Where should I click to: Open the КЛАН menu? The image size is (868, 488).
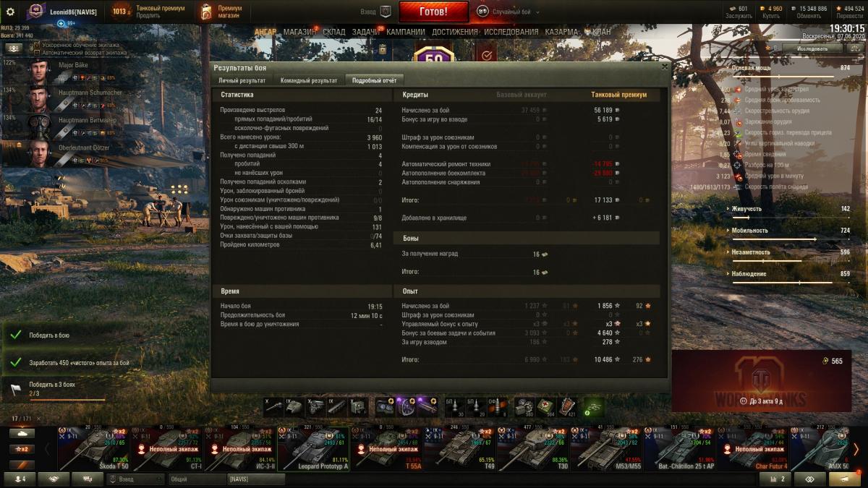tap(601, 32)
